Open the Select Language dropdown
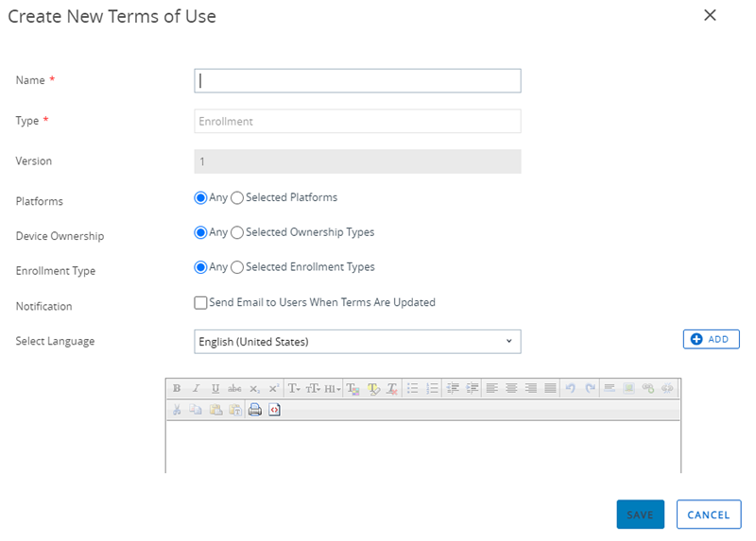 [357, 342]
